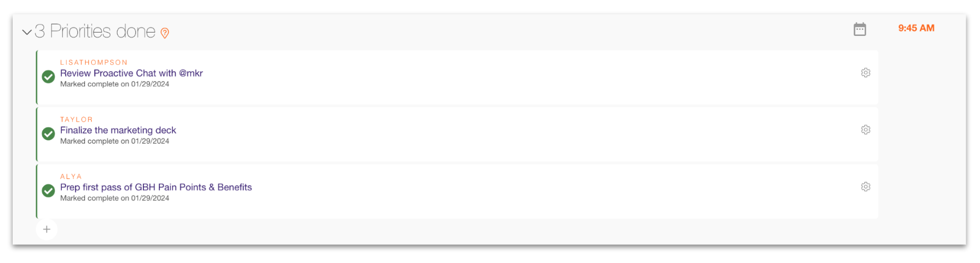Click the 9:45 AM time label
Image resolution: width=980 pixels, height=263 pixels.
click(x=916, y=28)
